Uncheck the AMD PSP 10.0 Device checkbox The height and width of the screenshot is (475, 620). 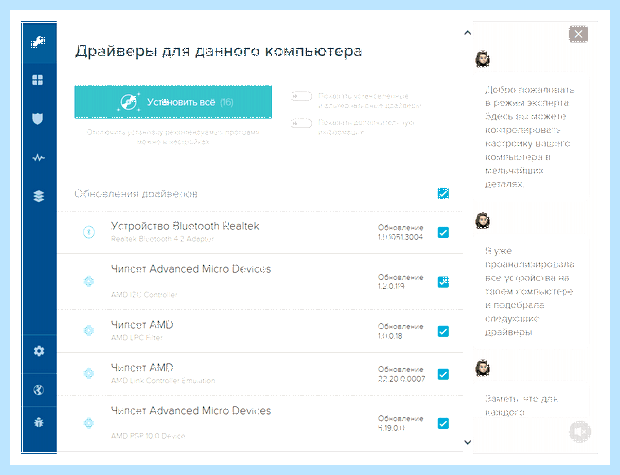click(x=443, y=423)
